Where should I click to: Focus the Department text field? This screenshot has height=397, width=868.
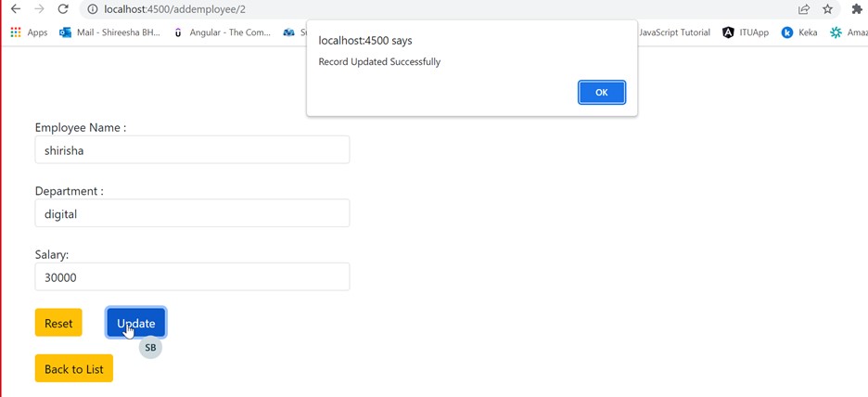192,213
